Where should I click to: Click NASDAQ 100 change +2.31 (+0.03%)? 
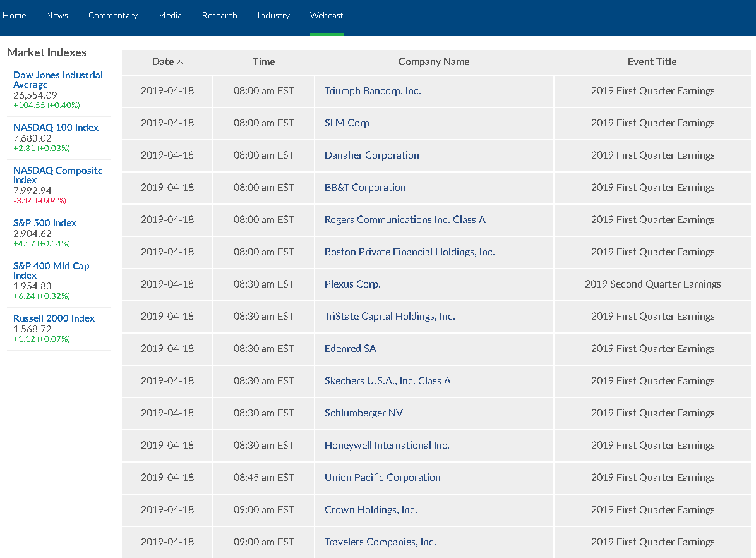tap(42, 148)
